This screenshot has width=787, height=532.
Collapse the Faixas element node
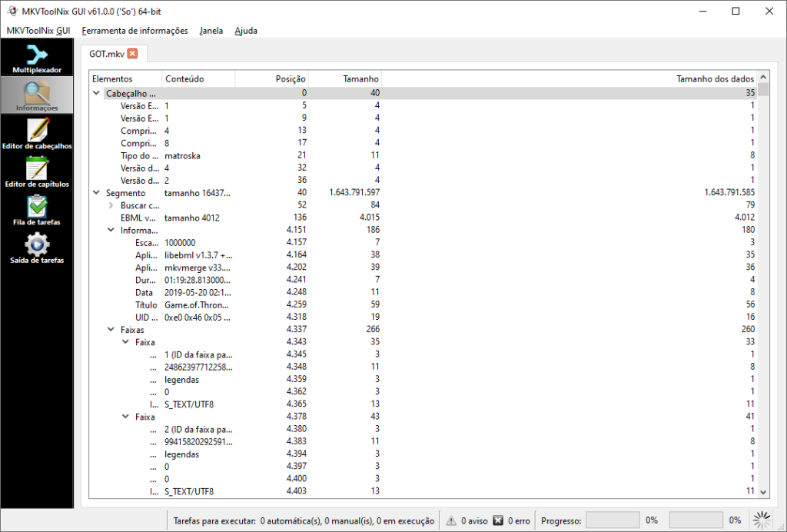pos(110,329)
